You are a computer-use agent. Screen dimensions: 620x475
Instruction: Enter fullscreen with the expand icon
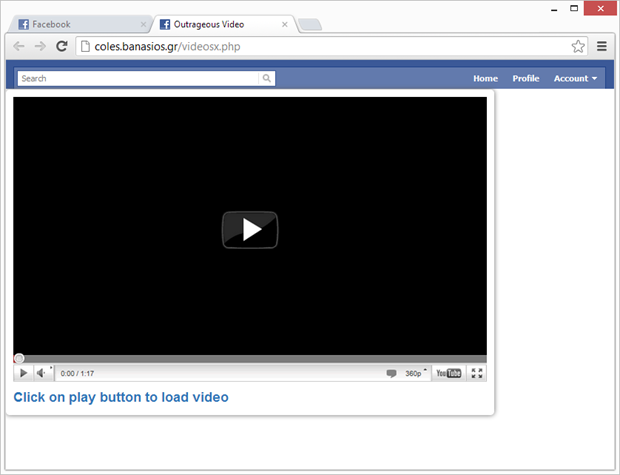pos(477,373)
